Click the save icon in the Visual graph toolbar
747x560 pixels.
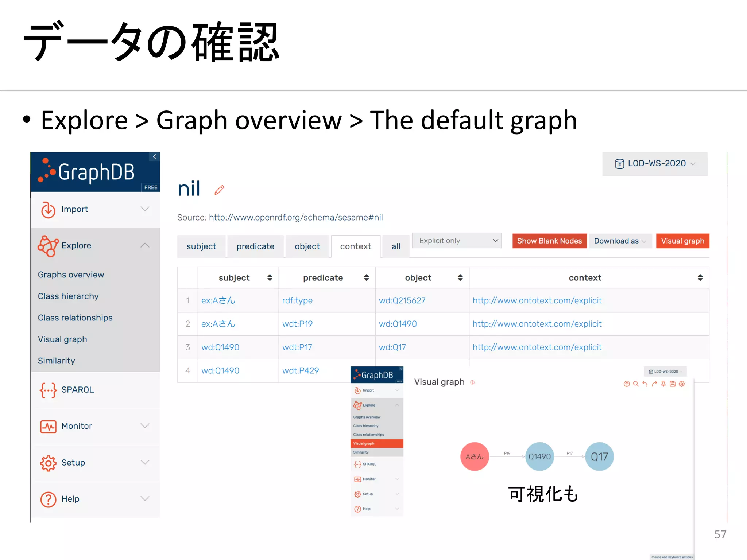[x=673, y=384]
